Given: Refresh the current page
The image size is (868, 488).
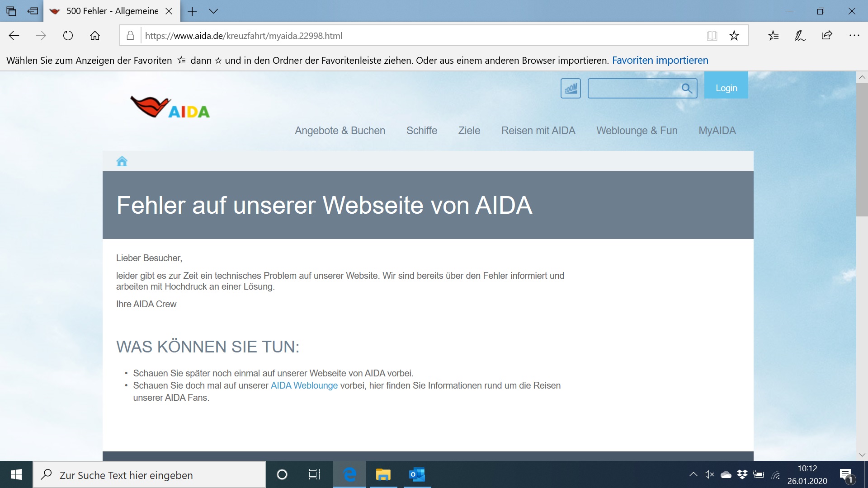Looking at the screenshot, I should (x=68, y=36).
